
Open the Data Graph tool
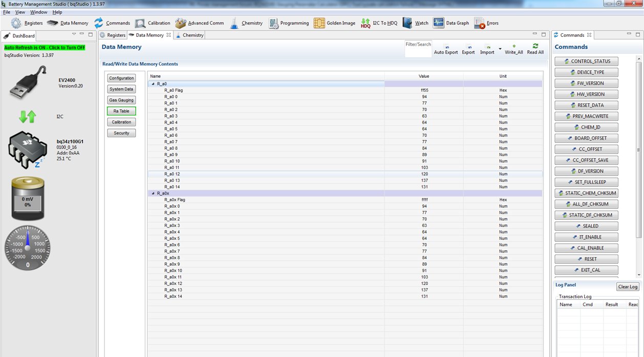(x=451, y=23)
